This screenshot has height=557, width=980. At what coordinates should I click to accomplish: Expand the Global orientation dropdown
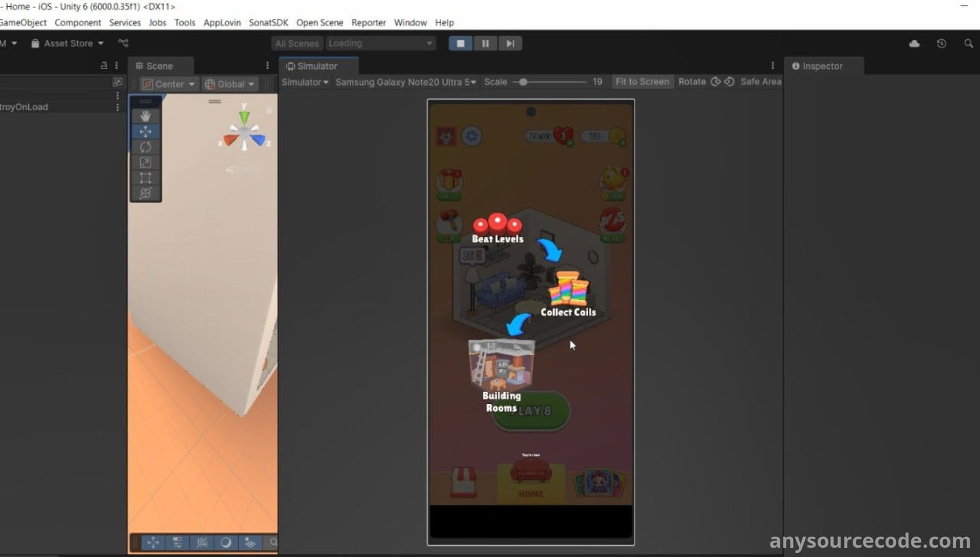point(230,84)
